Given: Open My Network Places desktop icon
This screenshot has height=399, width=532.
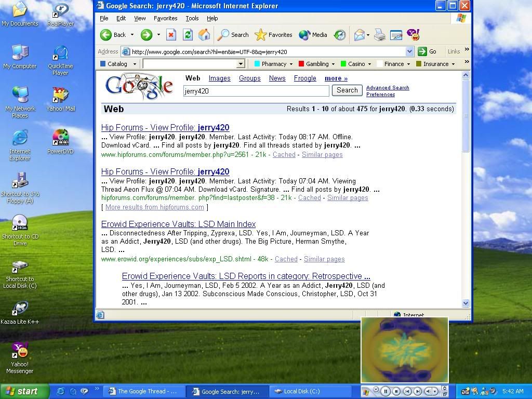Looking at the screenshot, I should click(x=20, y=102).
